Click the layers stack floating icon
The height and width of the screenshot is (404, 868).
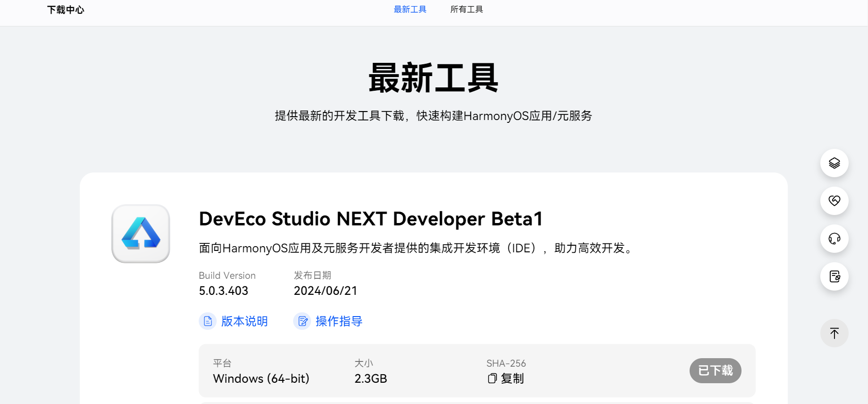click(834, 163)
